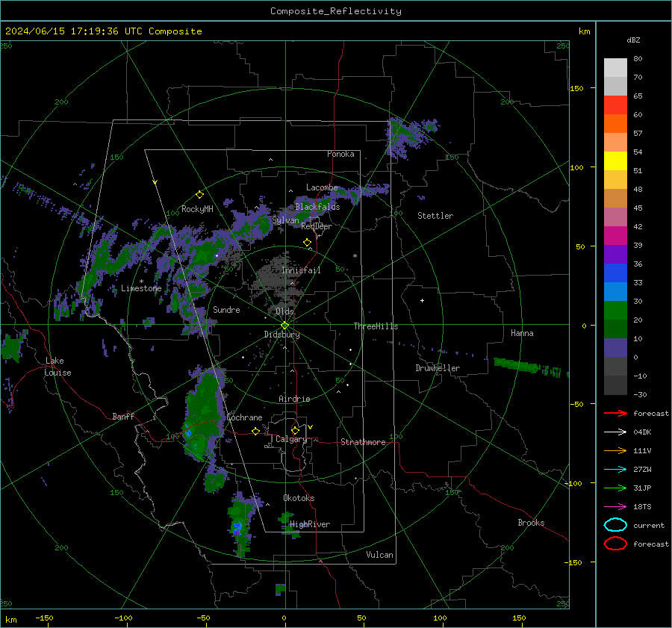Click the Didsbury label
Image resolution: width=672 pixels, height=628 pixels.
click(x=281, y=335)
